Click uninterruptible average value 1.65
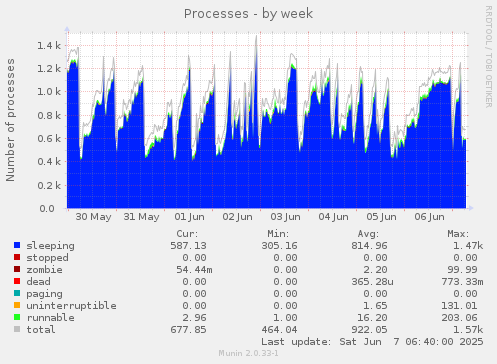 click(375, 306)
